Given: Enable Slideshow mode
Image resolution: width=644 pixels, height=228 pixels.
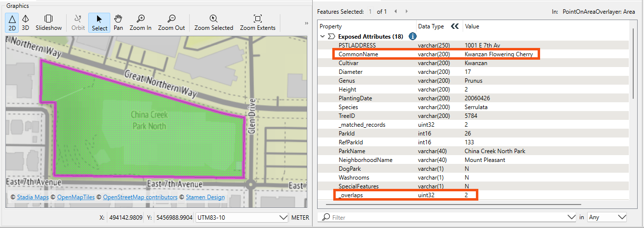Looking at the screenshot, I should click(x=49, y=23).
